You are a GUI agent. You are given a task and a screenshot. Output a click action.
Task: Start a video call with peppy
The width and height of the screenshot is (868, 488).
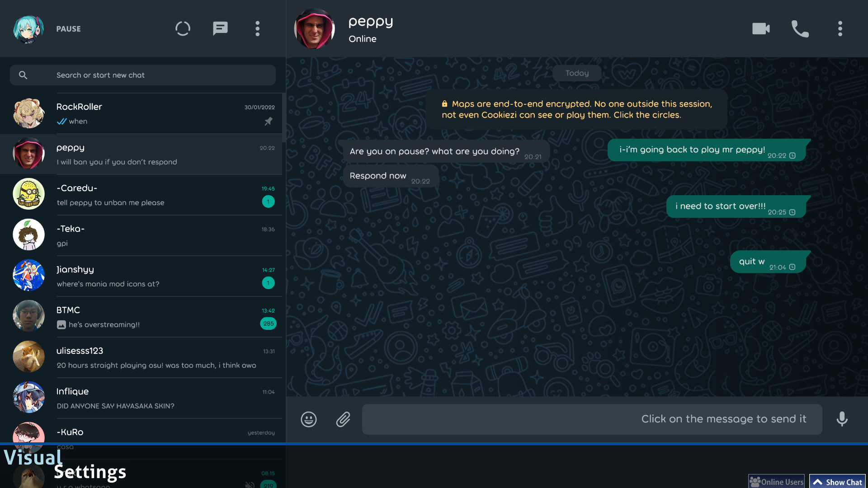(761, 28)
